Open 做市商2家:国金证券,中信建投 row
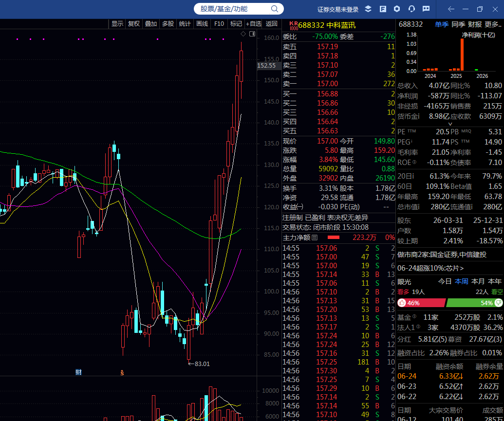This screenshot has width=504, height=421. pyautogui.click(x=442, y=255)
